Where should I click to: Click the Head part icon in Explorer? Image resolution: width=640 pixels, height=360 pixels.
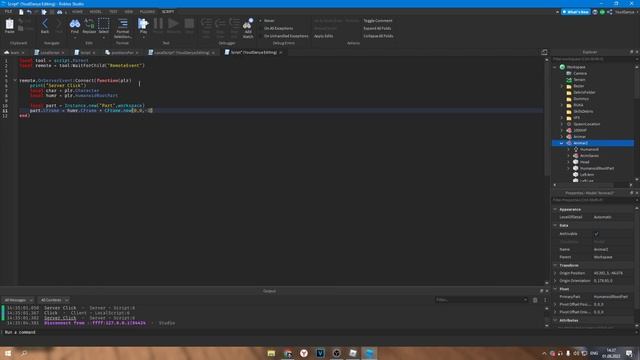click(576, 162)
